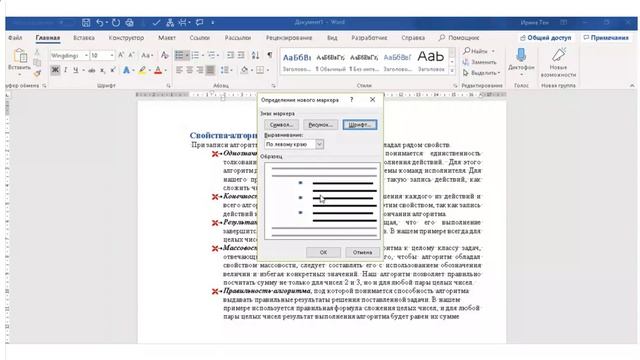640x360 pixels.
Task: Open the bullet library dropdown arrow
Action: point(187,55)
